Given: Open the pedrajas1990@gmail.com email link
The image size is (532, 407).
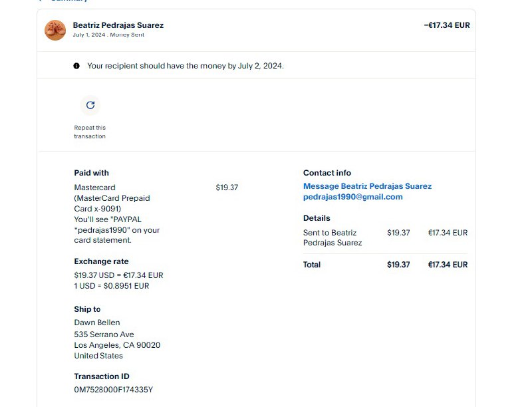Looking at the screenshot, I should pos(352,197).
